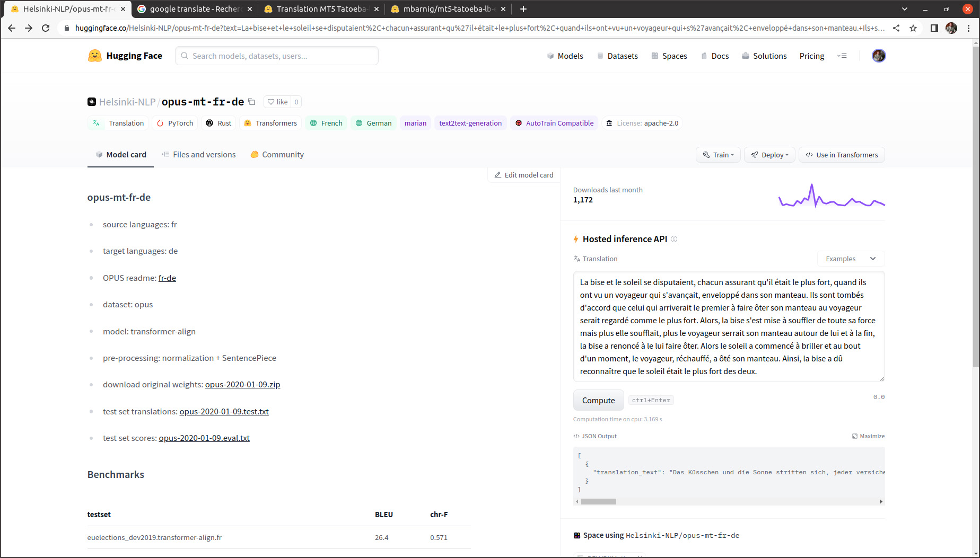The width and height of the screenshot is (980, 558).
Task: Open Models page from navigation
Action: pyautogui.click(x=565, y=56)
